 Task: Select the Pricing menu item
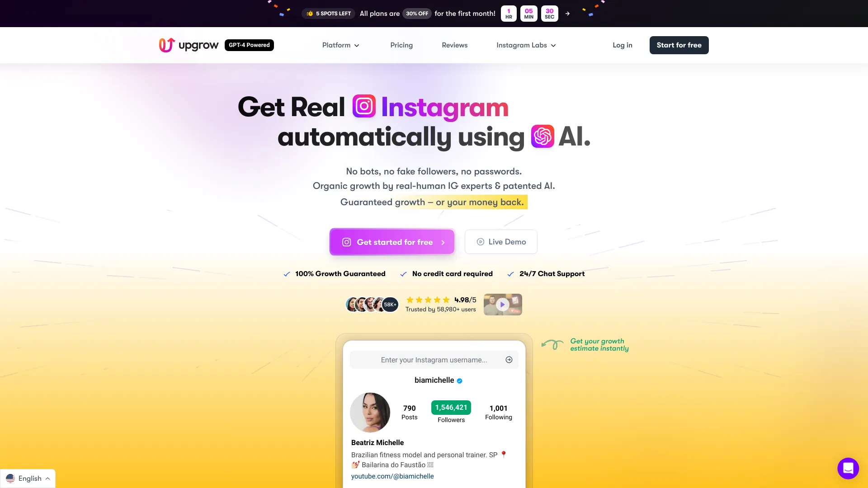[401, 45]
